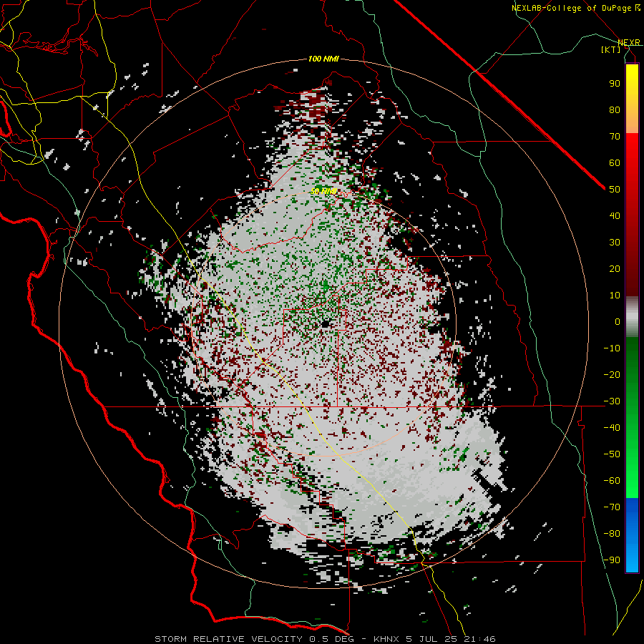644x644 pixels.
Task: Select the -60 value on velocity scale
Action: pos(612,481)
